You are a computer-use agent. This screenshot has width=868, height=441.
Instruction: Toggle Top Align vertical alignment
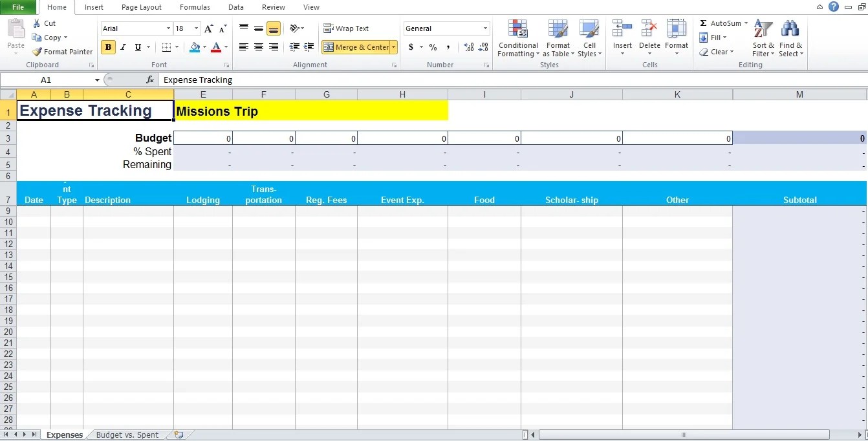click(244, 28)
